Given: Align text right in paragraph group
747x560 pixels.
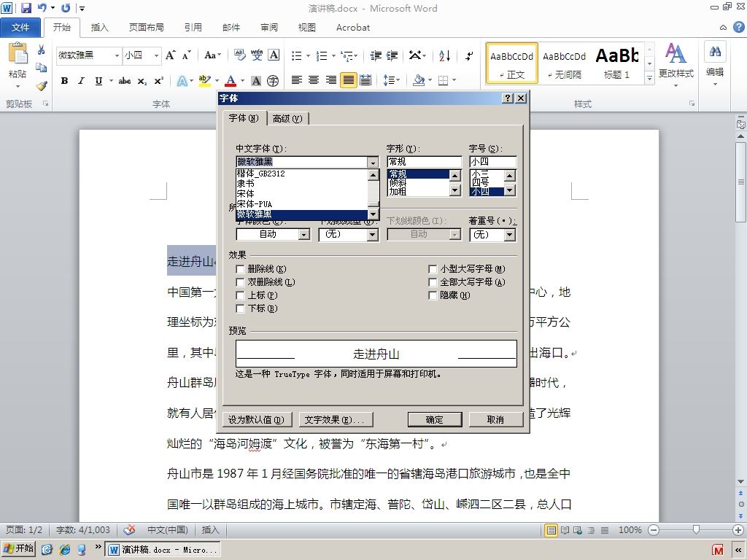Looking at the screenshot, I should (x=330, y=80).
